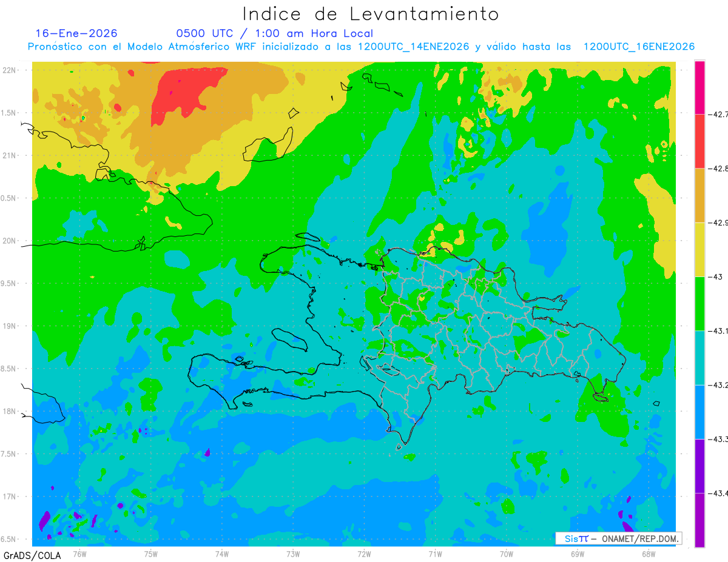Click the '73W' longitude label
The width and height of the screenshot is (728, 562).
(292, 554)
